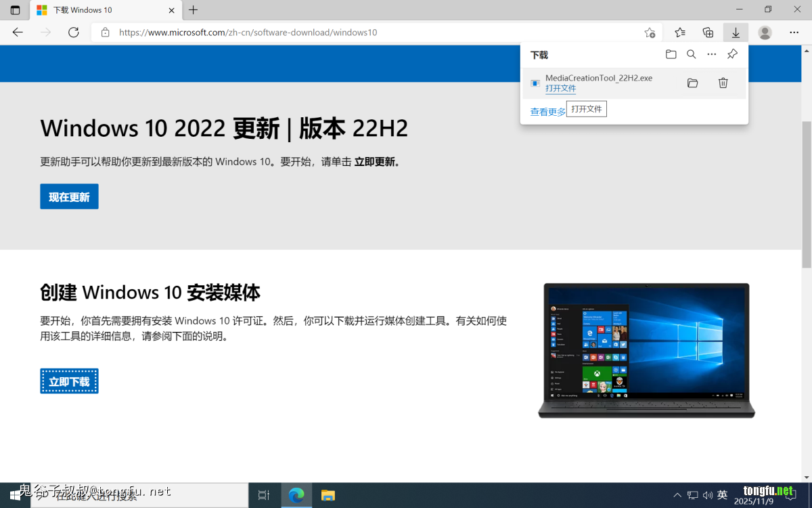Expand hidden system tray icons
Screen dimensions: 812x508
pos(677,495)
